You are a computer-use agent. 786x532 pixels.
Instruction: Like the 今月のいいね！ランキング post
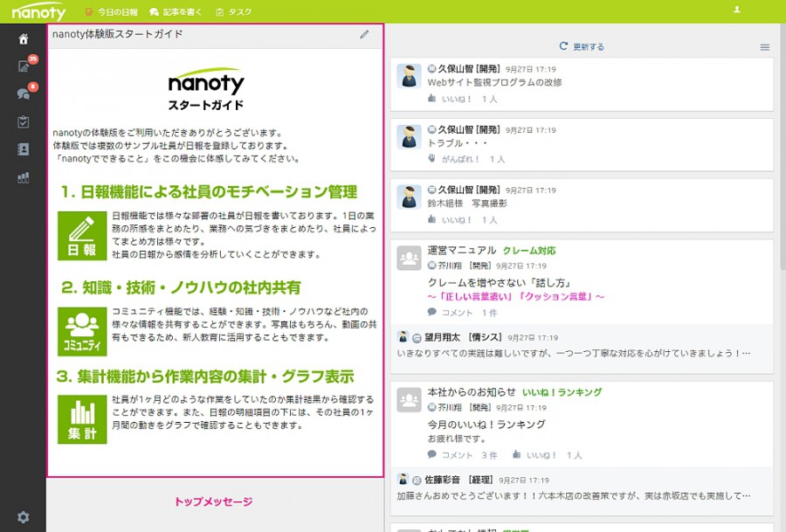click(534, 455)
